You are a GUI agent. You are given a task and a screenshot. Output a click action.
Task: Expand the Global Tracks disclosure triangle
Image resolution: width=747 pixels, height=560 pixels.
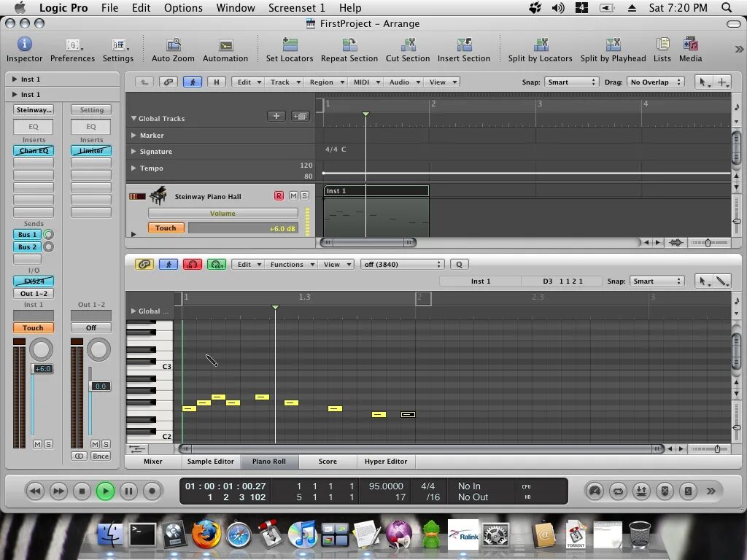(134, 118)
